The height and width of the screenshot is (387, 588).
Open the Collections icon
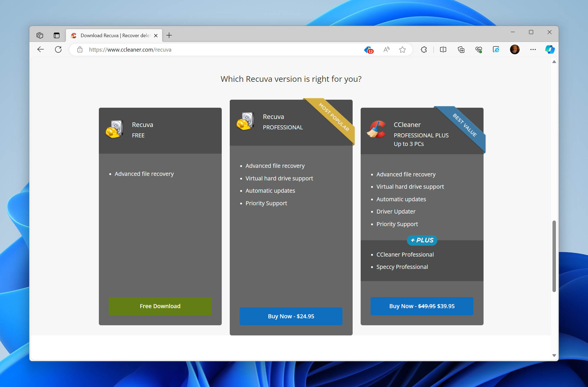461,49
